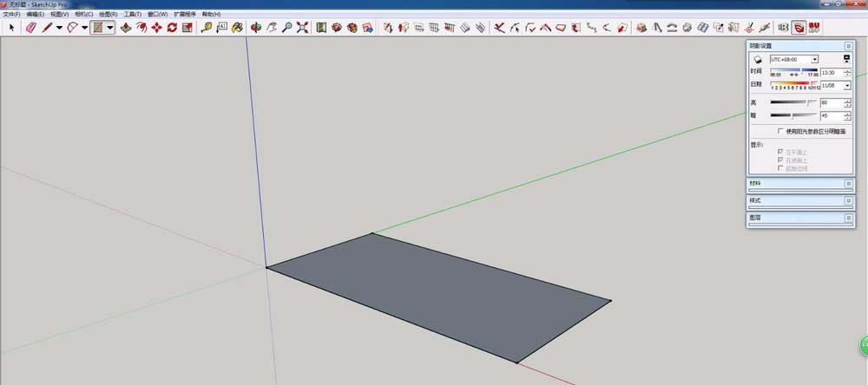868x385 pixels.
Task: Open the Extension Warehouse icon
Action: pos(352,28)
